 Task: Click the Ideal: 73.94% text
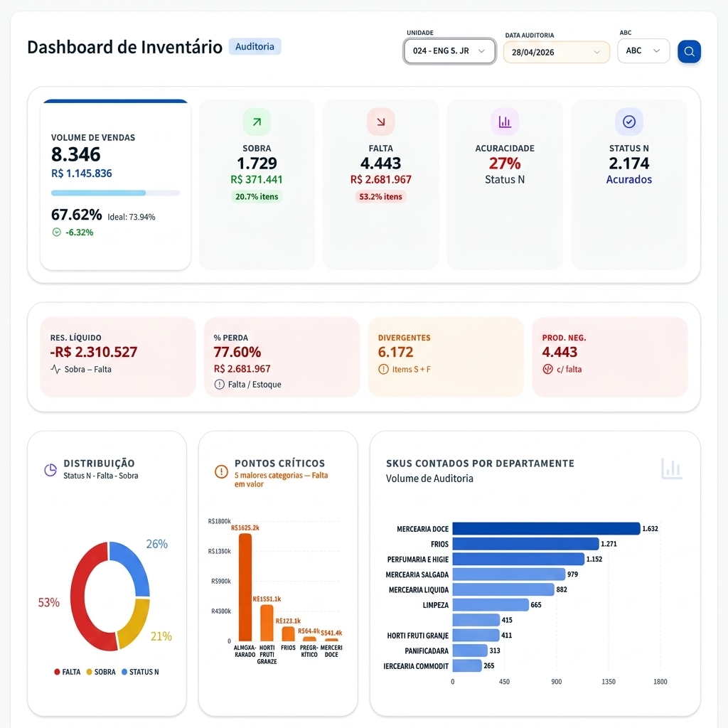(x=132, y=217)
